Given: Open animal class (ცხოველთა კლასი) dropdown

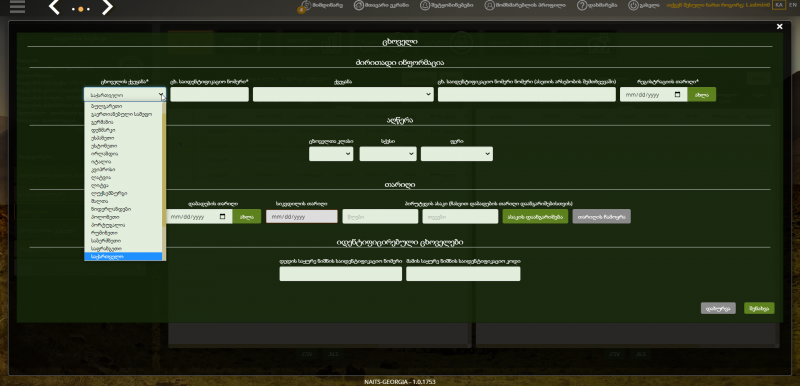Looking at the screenshot, I should pos(331,153).
